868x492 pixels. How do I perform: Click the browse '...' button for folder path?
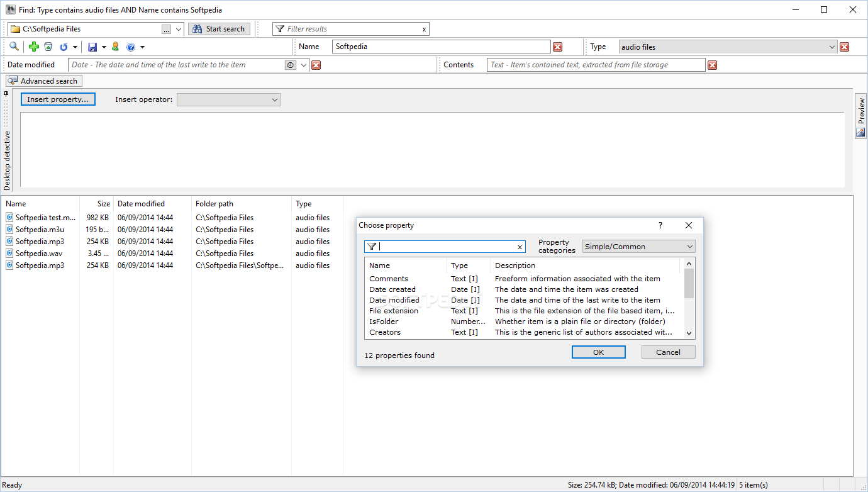166,29
